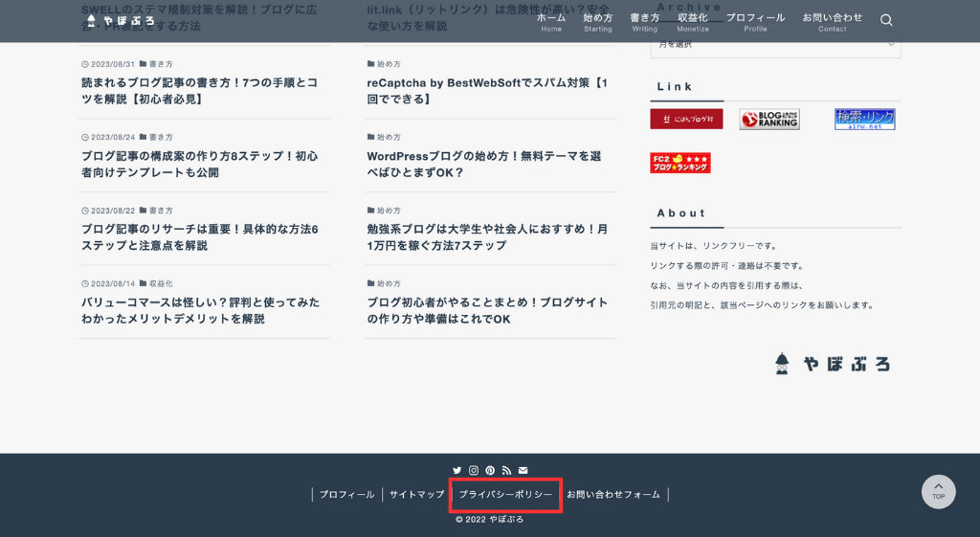Open the FC2 ブログランキング banner
Image resolution: width=980 pixels, height=537 pixels.
pyautogui.click(x=680, y=163)
